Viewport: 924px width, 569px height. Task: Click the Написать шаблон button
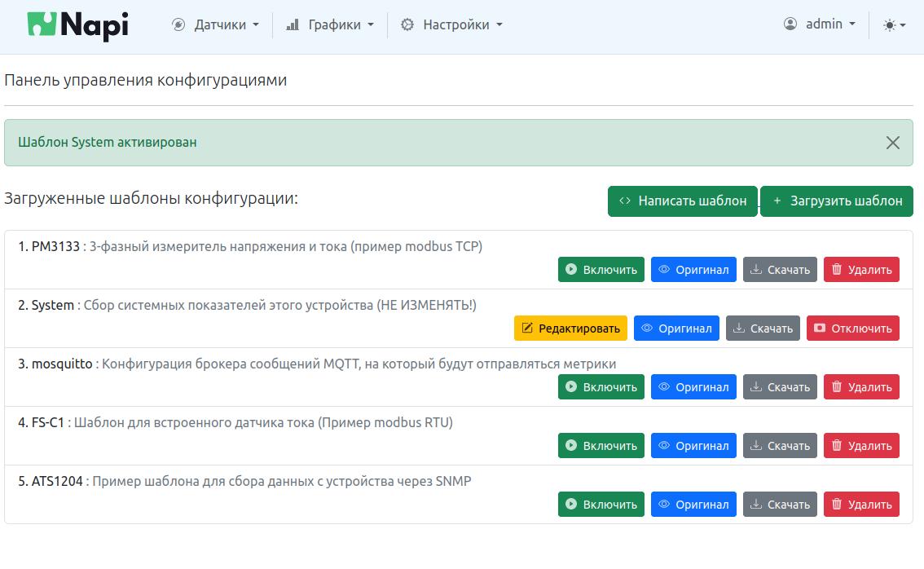(681, 201)
